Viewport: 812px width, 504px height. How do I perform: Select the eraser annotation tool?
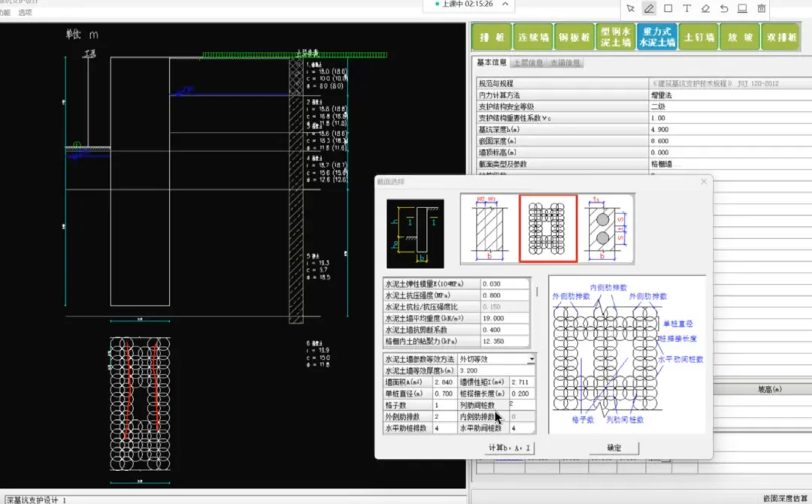(x=705, y=8)
